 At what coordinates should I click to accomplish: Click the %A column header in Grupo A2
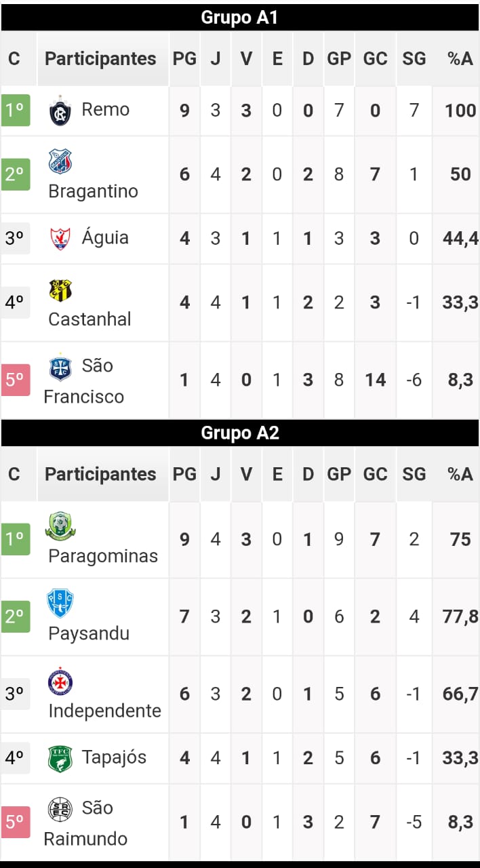click(460, 474)
